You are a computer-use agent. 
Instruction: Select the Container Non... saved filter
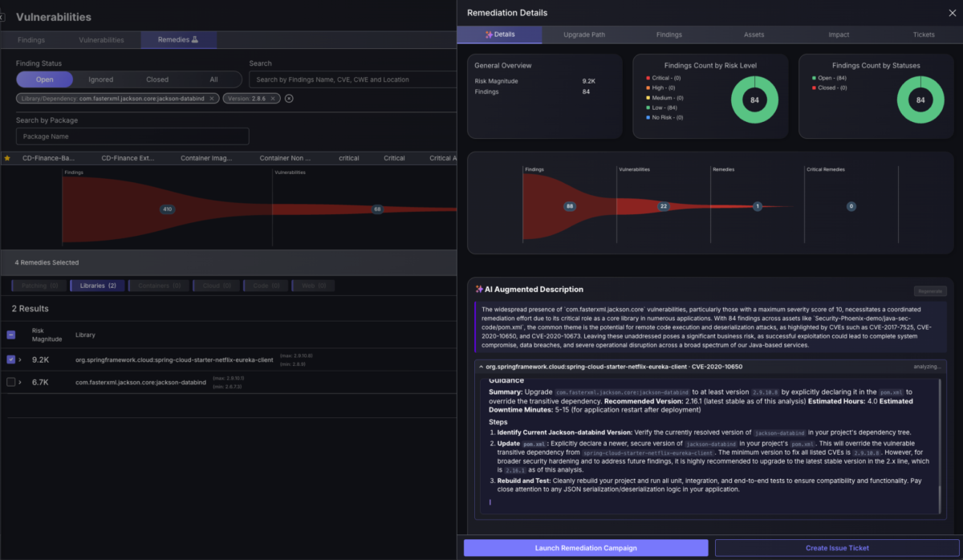[x=286, y=158]
